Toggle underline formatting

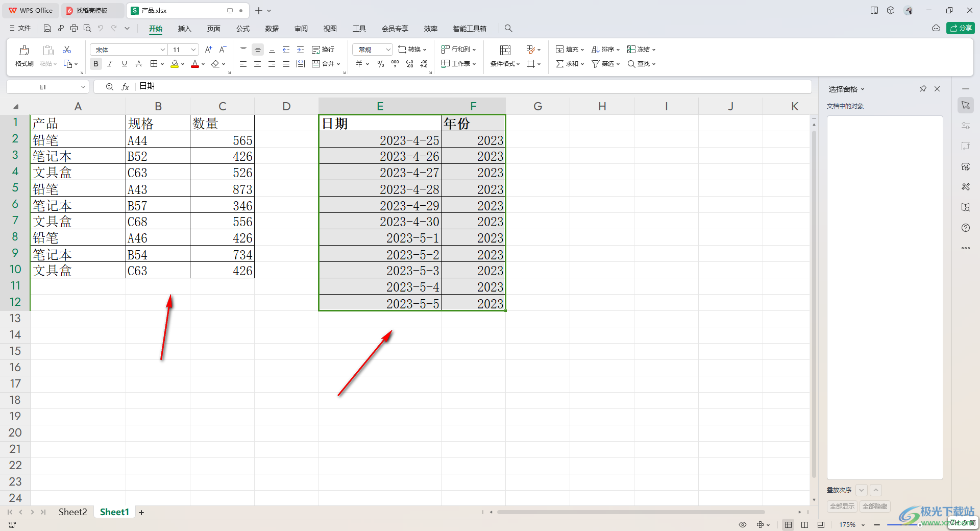125,64
